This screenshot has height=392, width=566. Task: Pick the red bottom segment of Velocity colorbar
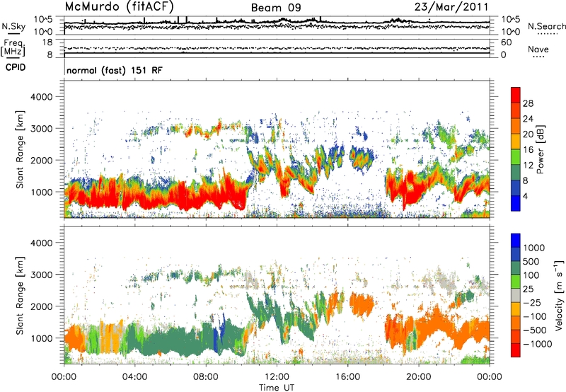click(x=516, y=350)
